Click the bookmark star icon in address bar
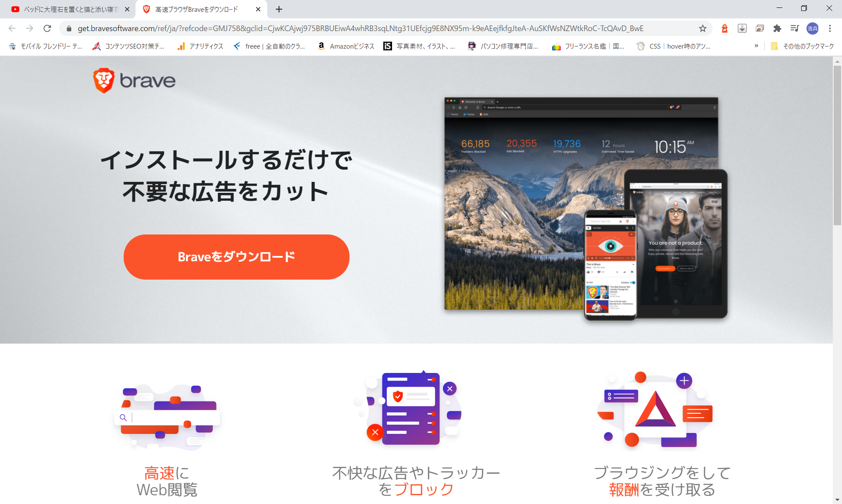 703,28
